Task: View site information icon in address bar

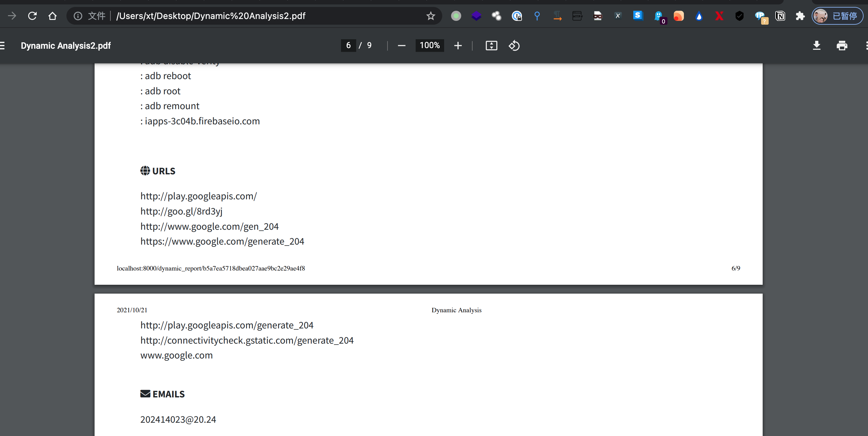Action: 78,16
